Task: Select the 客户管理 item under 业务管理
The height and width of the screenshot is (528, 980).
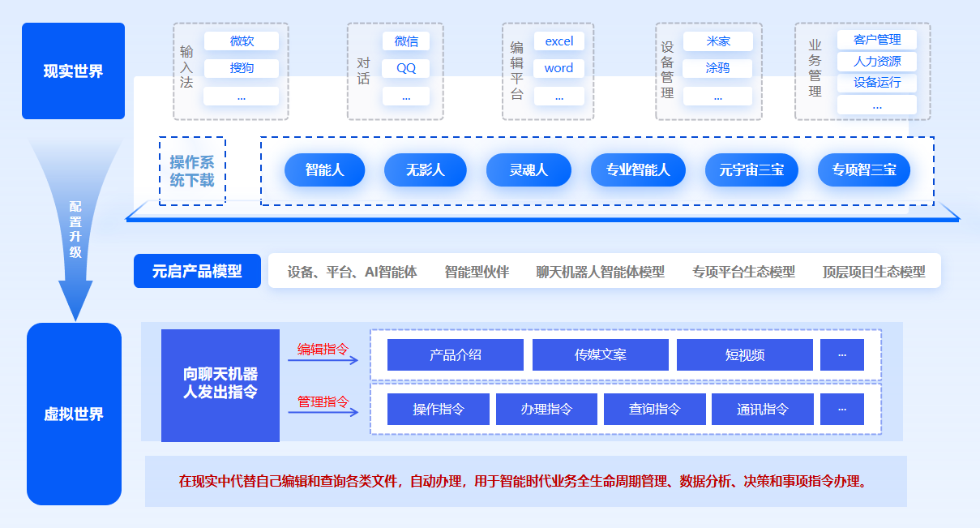Action: 876,40
